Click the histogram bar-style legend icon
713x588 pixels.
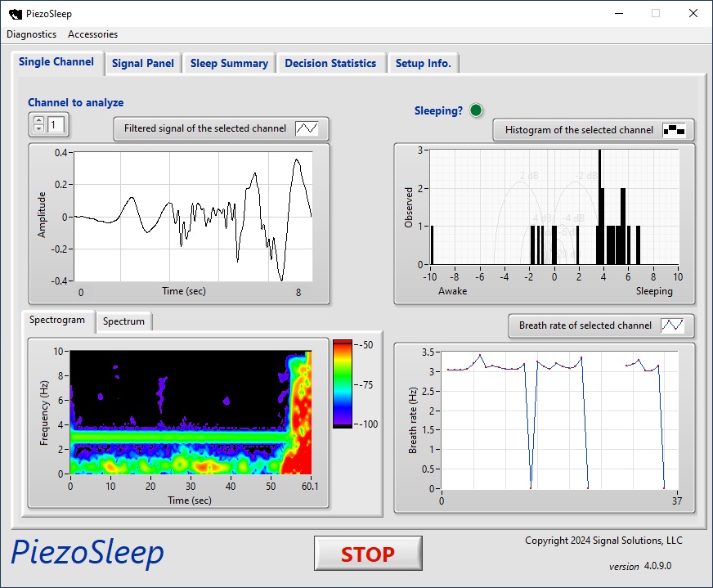click(674, 130)
